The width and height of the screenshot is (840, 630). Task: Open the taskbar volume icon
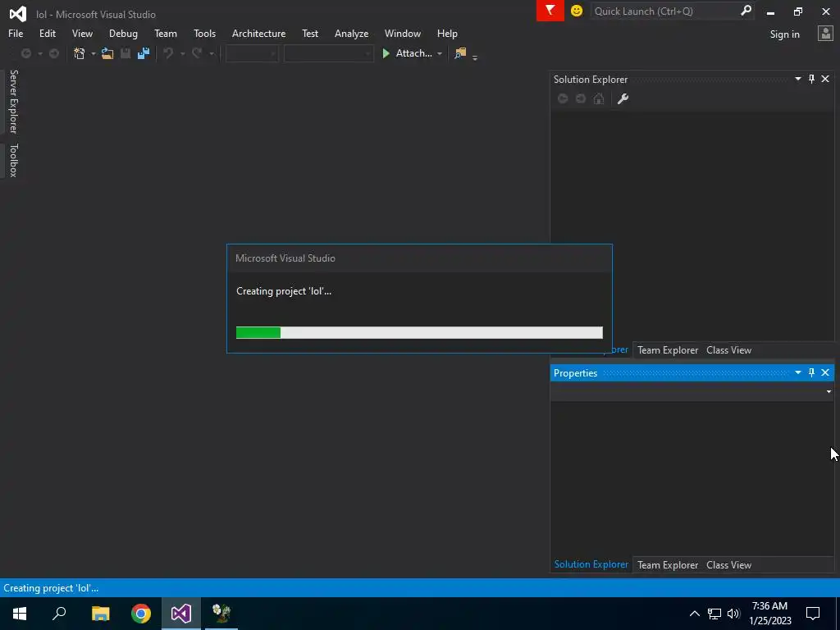pyautogui.click(x=733, y=614)
